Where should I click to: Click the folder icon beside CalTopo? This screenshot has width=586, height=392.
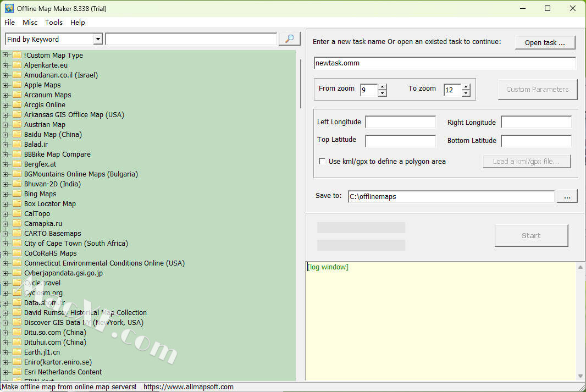coord(17,213)
